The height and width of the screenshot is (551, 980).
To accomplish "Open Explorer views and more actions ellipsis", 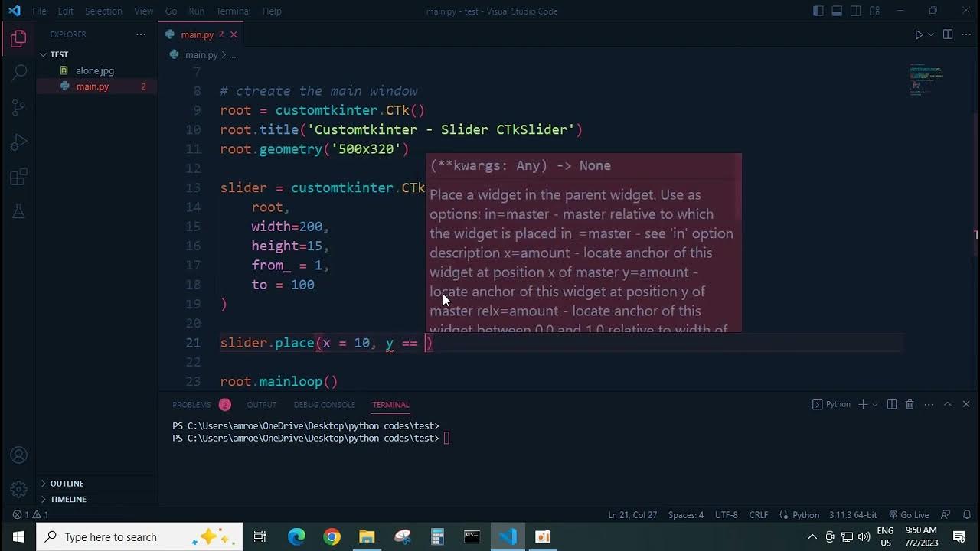I will [x=141, y=34].
